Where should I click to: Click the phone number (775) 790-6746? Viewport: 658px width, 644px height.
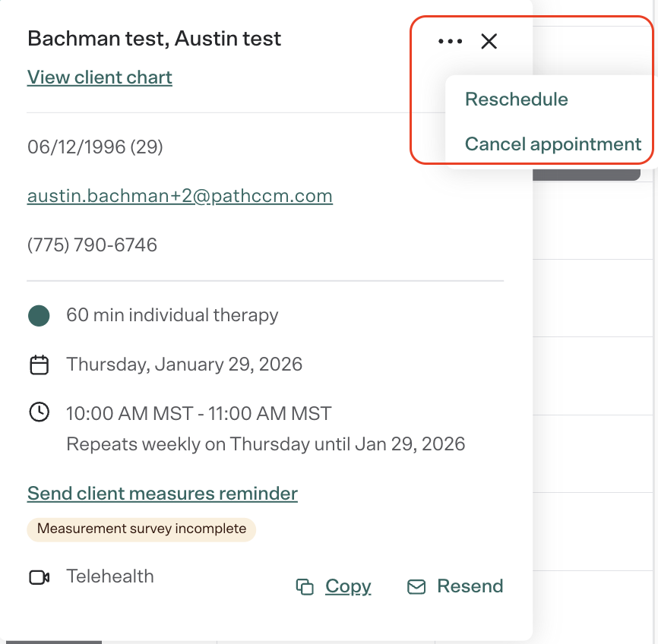click(93, 245)
